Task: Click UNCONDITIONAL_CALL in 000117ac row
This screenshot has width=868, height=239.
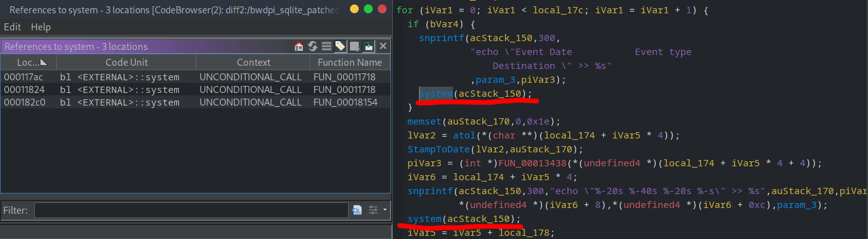Action: pyautogui.click(x=251, y=77)
